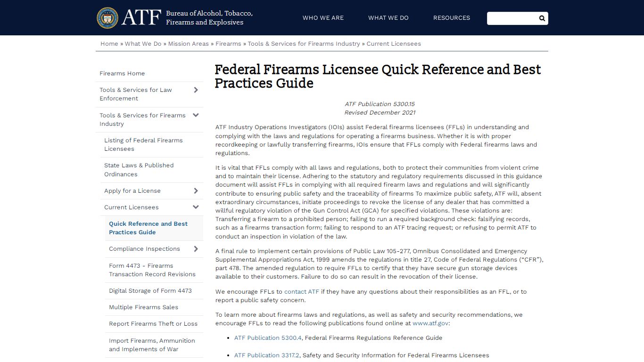Viewport: 644px width, 362px height.
Task: Collapse Current Licensees chevron
Action: 196,207
